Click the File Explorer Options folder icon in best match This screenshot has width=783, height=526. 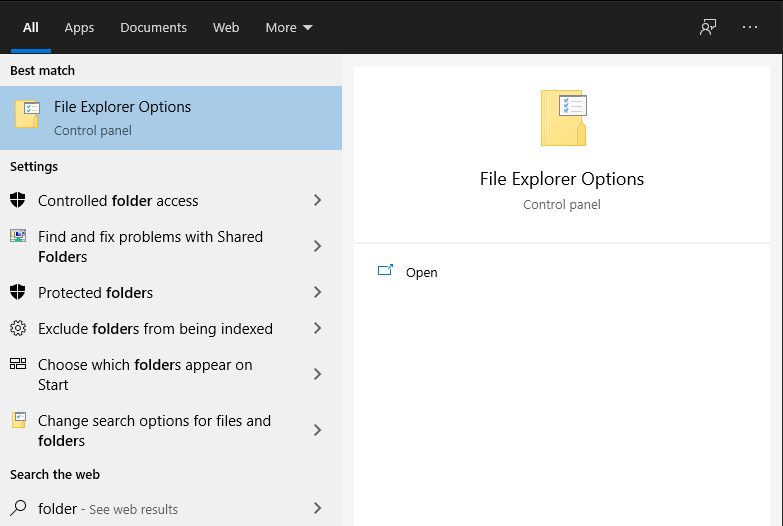pos(27,114)
